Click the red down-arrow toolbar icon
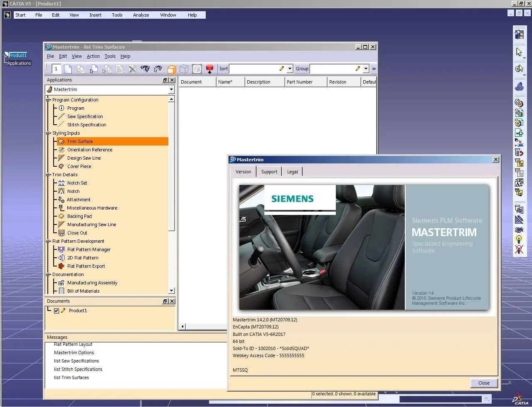This screenshot has width=532, height=407. click(209, 69)
